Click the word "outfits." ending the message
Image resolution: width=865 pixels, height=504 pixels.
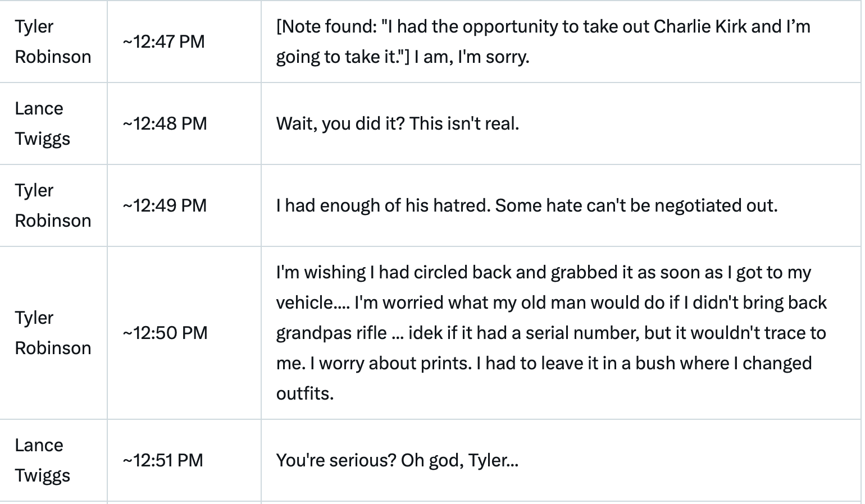[x=305, y=393]
